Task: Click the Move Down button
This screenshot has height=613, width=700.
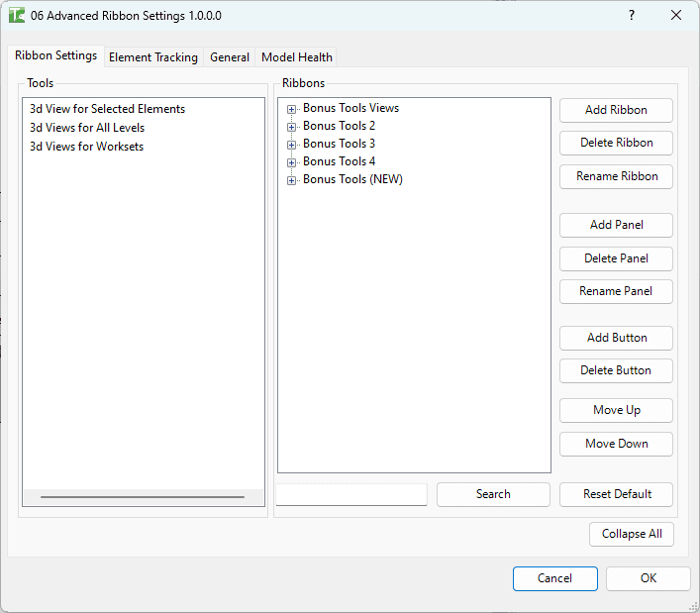Action: tap(616, 444)
